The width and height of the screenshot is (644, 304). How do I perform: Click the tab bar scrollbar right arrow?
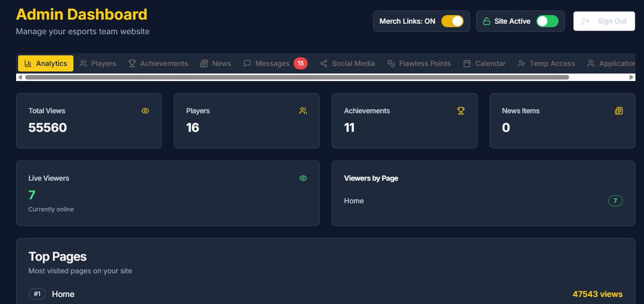[x=632, y=77]
